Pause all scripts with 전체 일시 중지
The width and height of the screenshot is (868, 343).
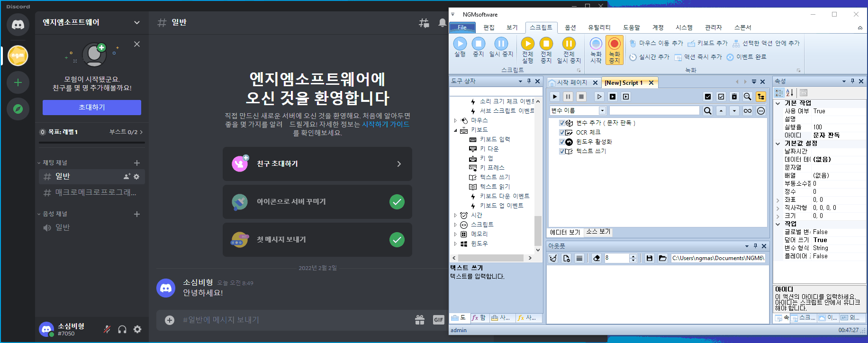coord(569,50)
